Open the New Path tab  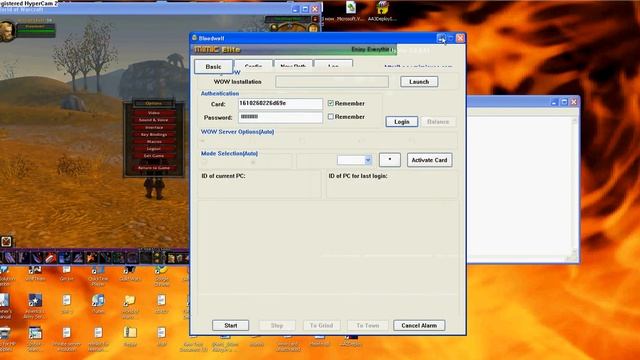tap(293, 65)
